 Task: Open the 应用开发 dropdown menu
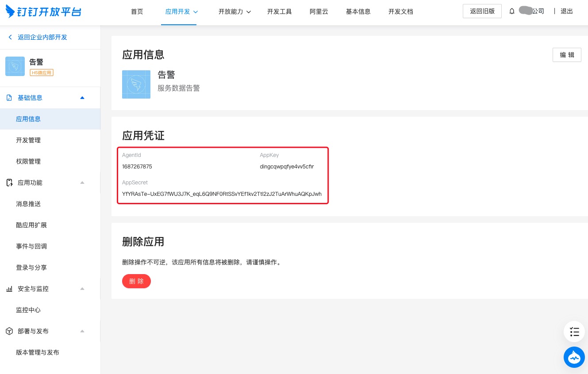pos(181,12)
